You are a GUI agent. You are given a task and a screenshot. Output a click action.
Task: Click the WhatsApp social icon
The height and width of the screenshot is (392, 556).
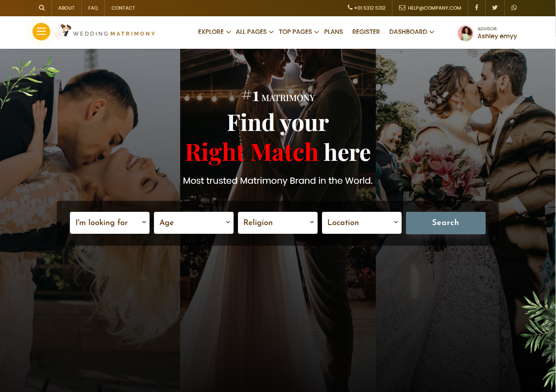pos(514,8)
